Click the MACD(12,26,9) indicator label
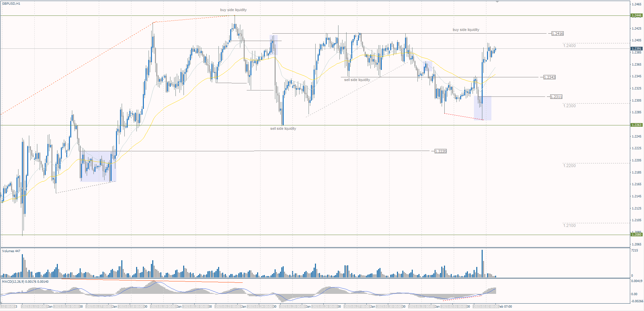Image resolution: width=644 pixels, height=311 pixels. (x=25, y=282)
